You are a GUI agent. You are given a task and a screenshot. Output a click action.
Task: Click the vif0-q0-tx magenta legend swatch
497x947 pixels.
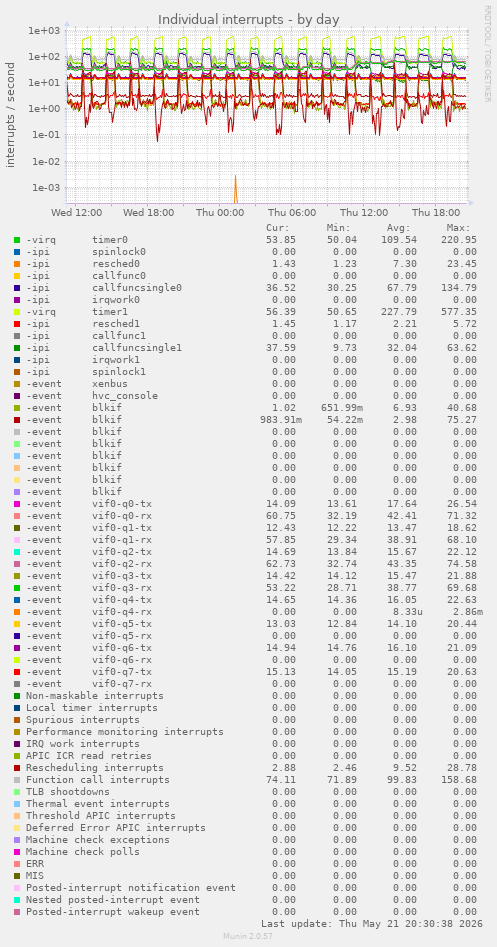click(x=17, y=504)
